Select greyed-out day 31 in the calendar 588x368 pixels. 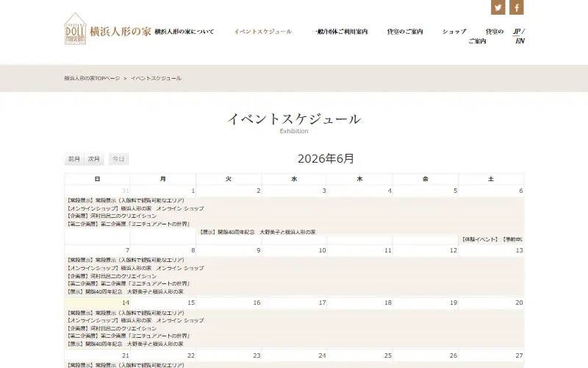125,191
